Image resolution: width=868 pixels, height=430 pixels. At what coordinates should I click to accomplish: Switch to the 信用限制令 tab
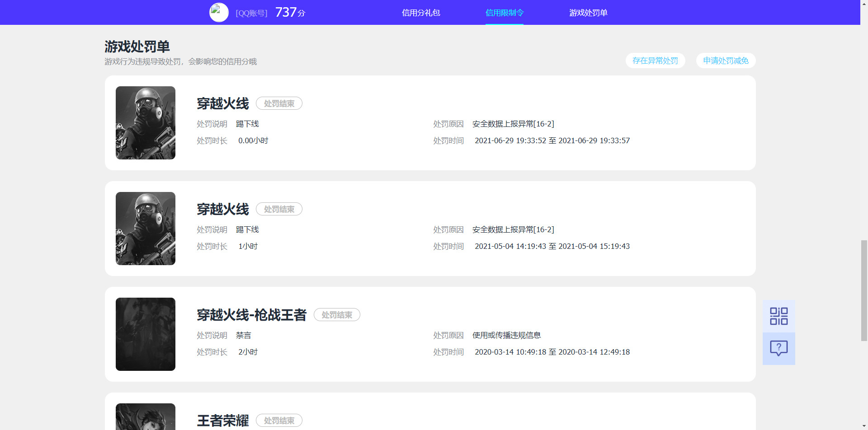[505, 13]
